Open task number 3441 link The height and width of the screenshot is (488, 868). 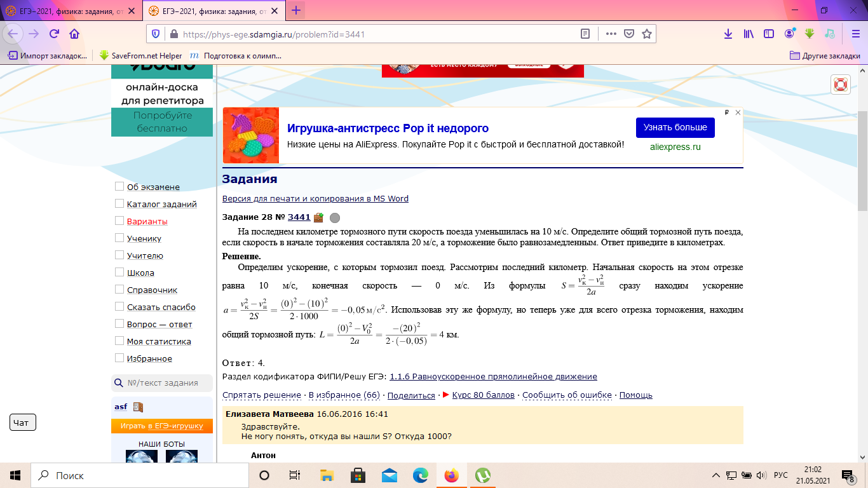(299, 217)
